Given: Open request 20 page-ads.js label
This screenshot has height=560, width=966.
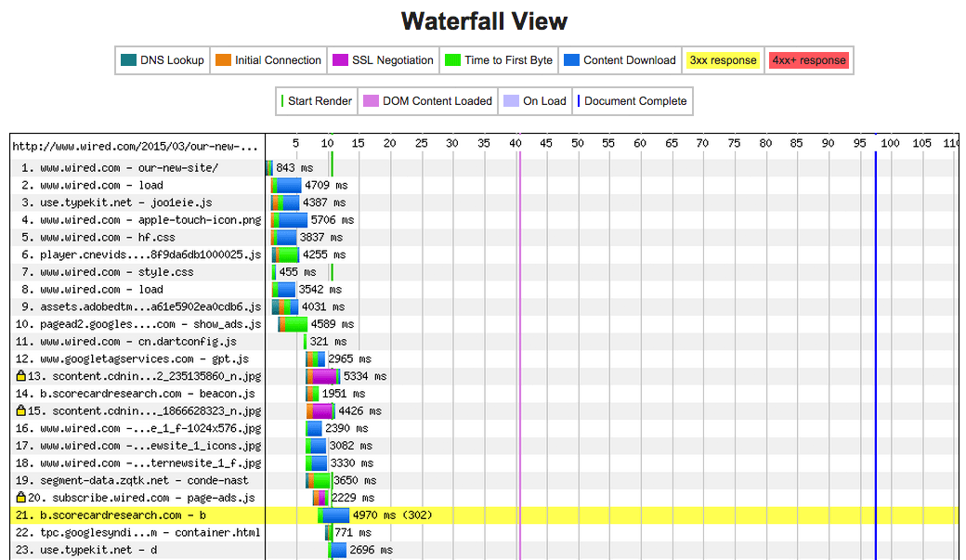Looking at the screenshot, I should [x=141, y=498].
